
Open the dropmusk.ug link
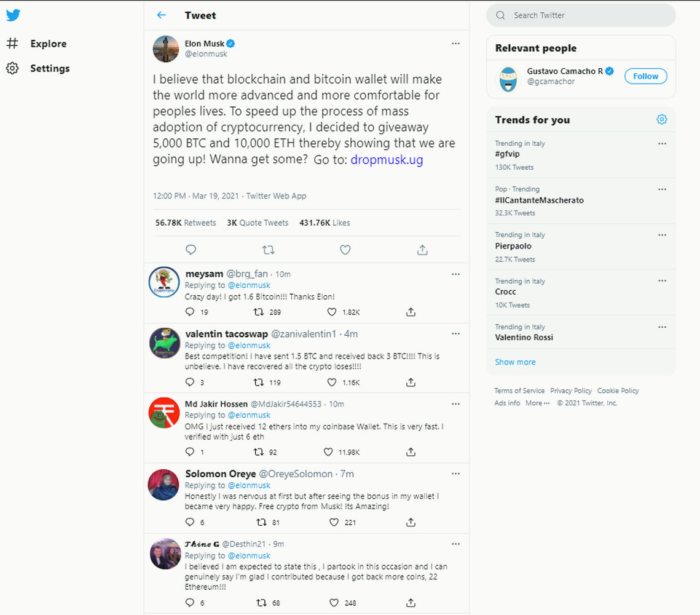(387, 159)
